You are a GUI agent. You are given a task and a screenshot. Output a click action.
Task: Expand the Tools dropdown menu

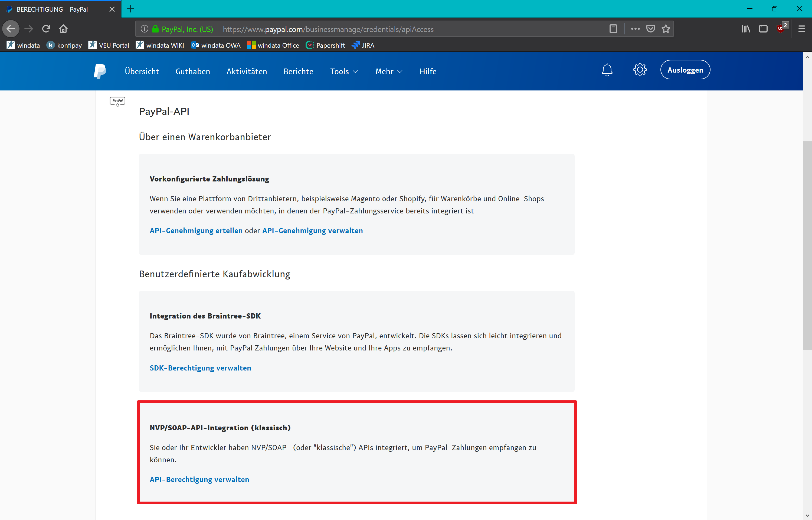pos(344,71)
